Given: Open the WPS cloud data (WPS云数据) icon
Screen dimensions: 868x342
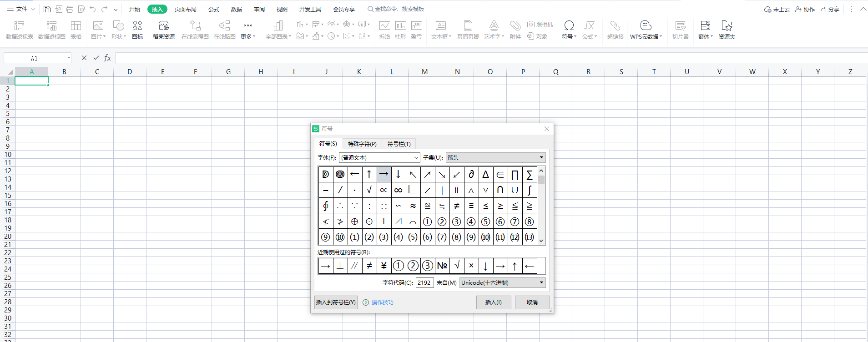Looking at the screenshot, I should (x=646, y=30).
